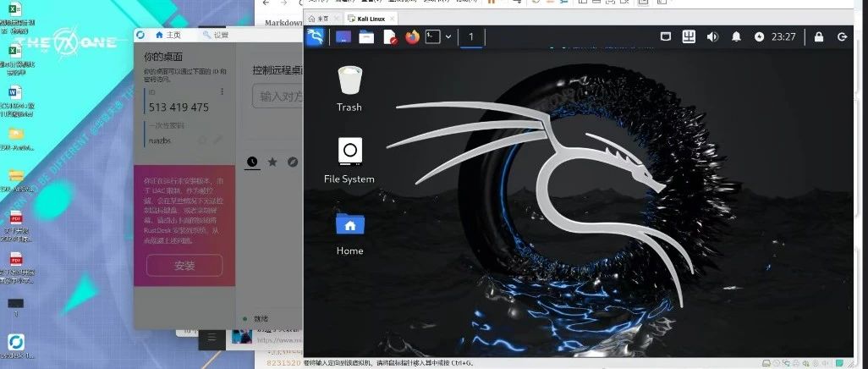Click the power manager icon in Kali tray
The width and height of the screenshot is (868, 369).
[759, 37]
